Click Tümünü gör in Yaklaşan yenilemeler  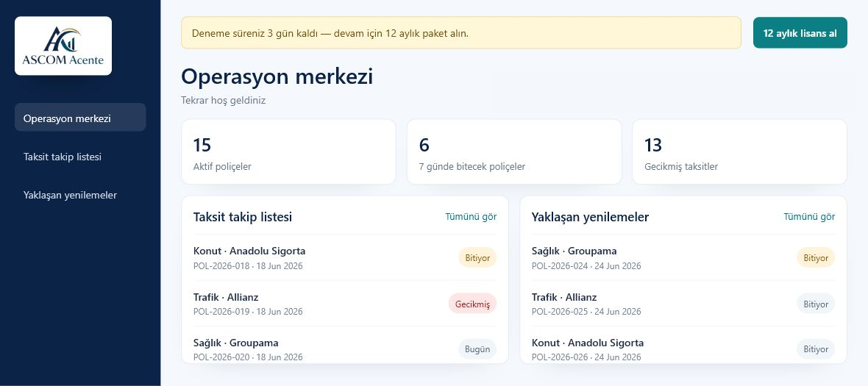[809, 217]
